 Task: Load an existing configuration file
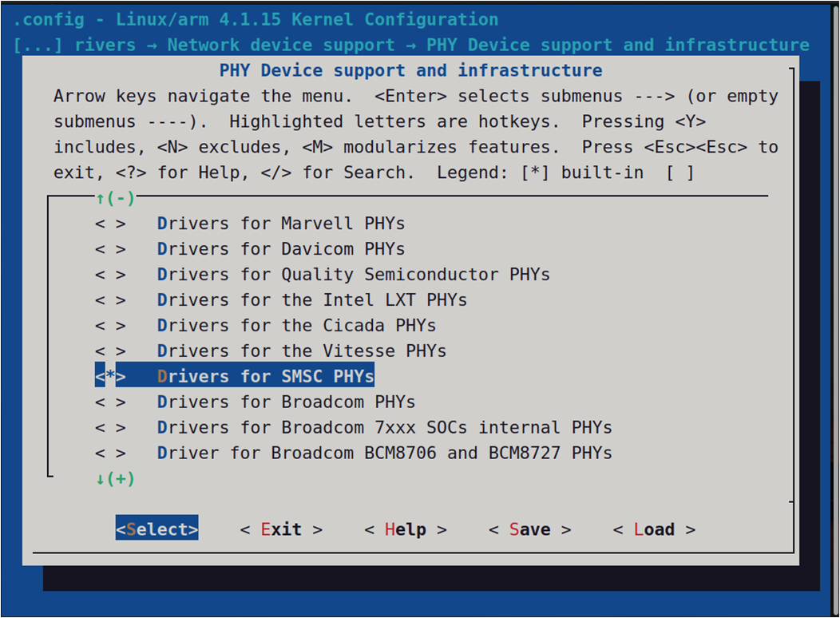tap(653, 529)
